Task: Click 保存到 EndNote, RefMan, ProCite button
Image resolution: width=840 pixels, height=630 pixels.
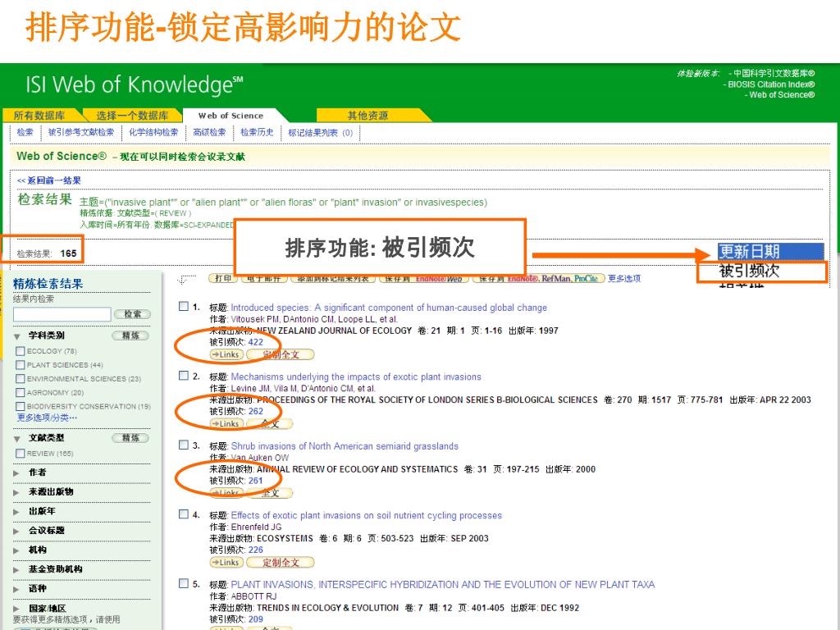Action: pos(538,279)
